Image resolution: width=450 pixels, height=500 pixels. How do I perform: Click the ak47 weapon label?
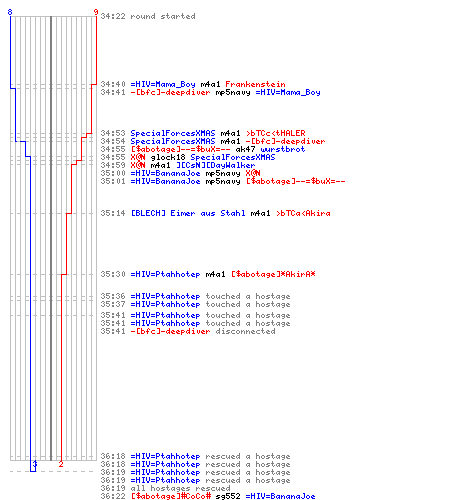pos(245,149)
